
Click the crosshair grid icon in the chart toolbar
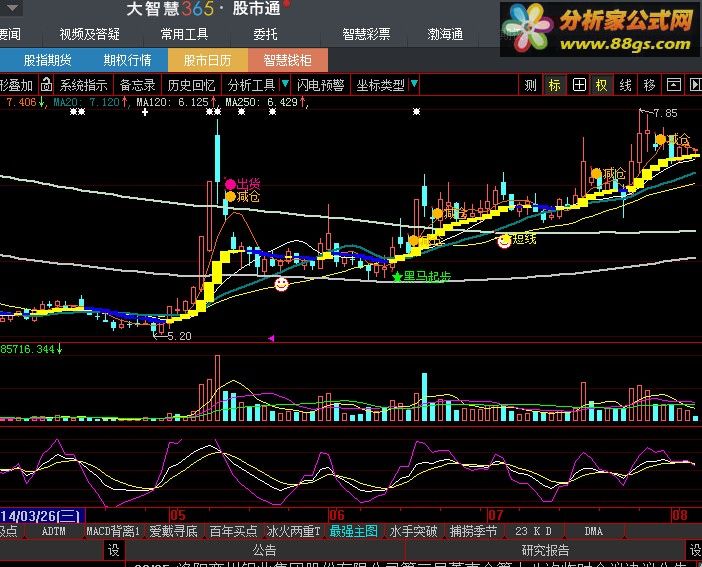click(579, 85)
